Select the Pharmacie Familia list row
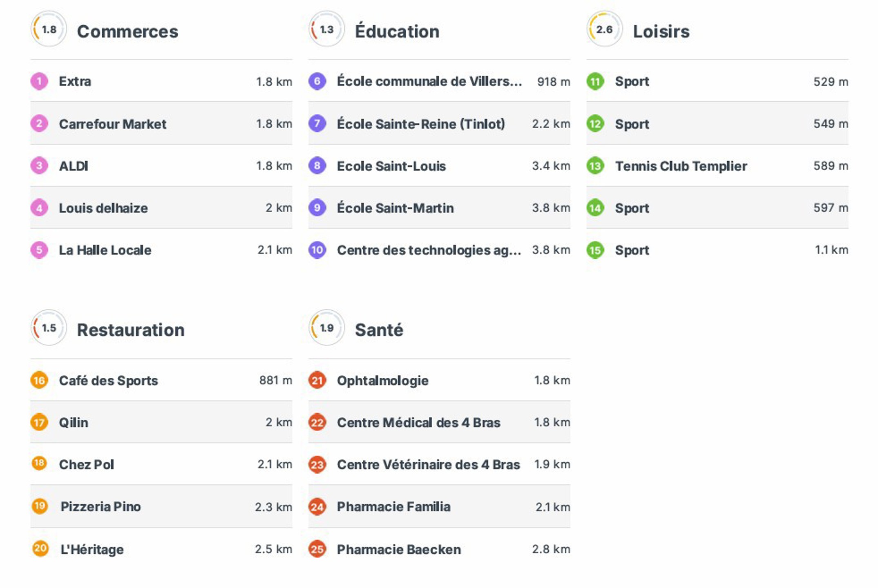878x588 pixels. 439,507
